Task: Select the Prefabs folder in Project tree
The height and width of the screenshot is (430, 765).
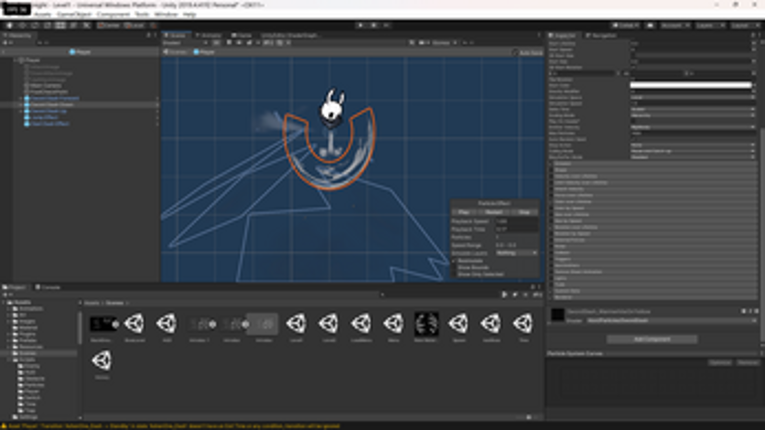Action: tap(28, 341)
